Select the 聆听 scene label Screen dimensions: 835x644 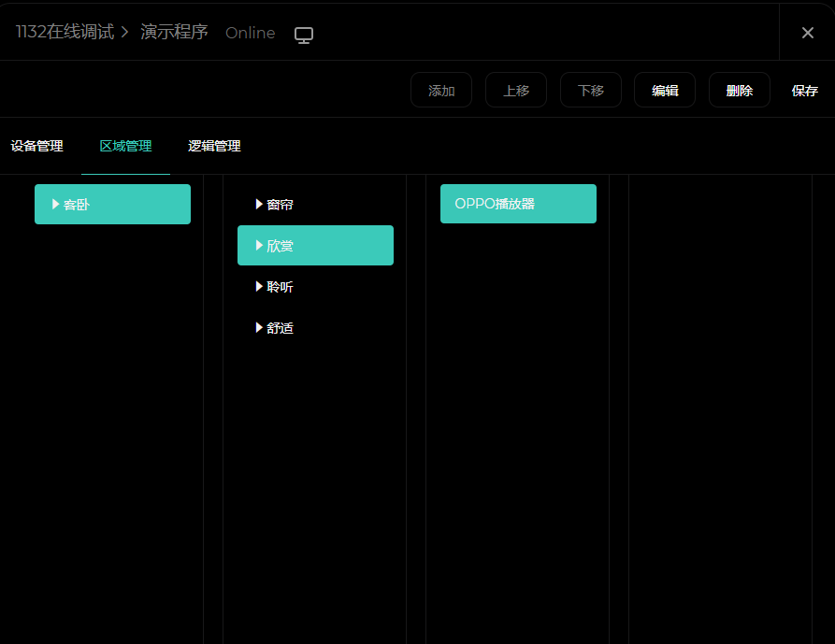click(281, 287)
